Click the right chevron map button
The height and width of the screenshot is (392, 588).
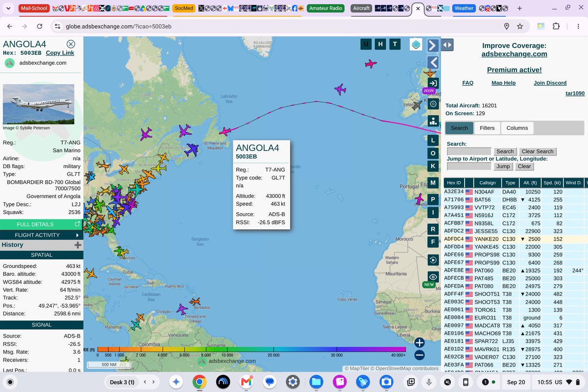433,46
